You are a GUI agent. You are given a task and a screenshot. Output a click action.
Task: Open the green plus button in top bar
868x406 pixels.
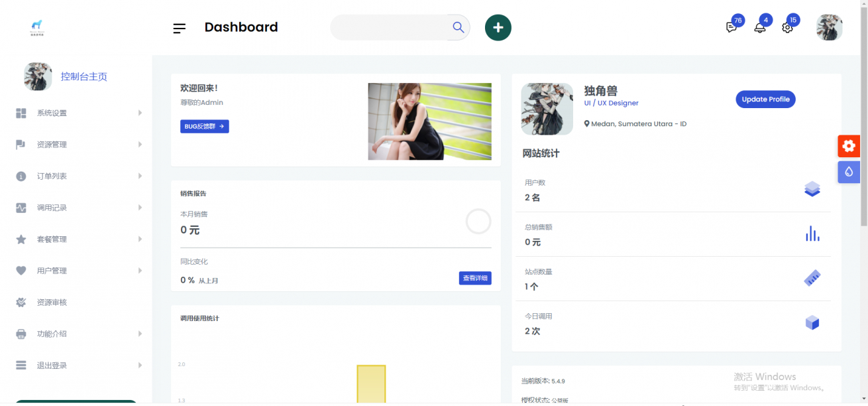pyautogui.click(x=498, y=27)
